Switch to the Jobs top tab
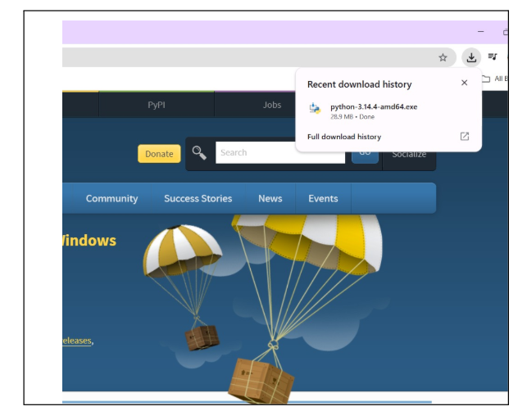 coord(272,105)
